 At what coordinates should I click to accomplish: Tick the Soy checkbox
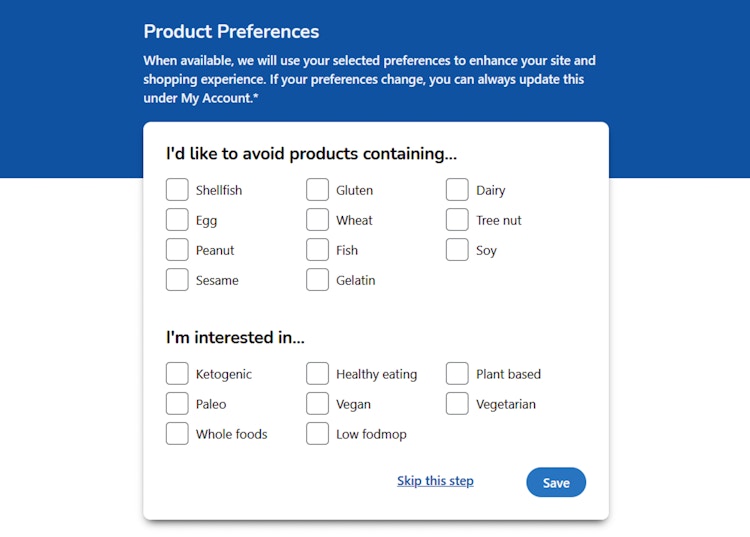click(457, 250)
